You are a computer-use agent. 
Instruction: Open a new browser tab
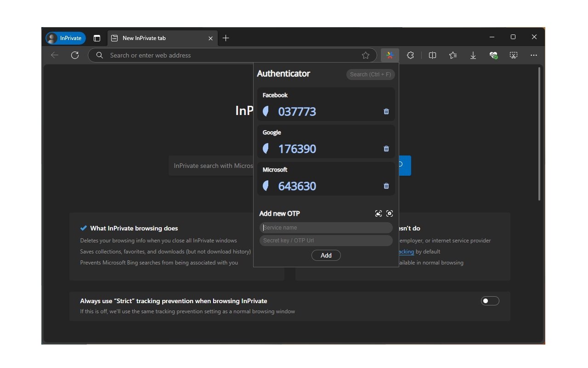coord(226,38)
